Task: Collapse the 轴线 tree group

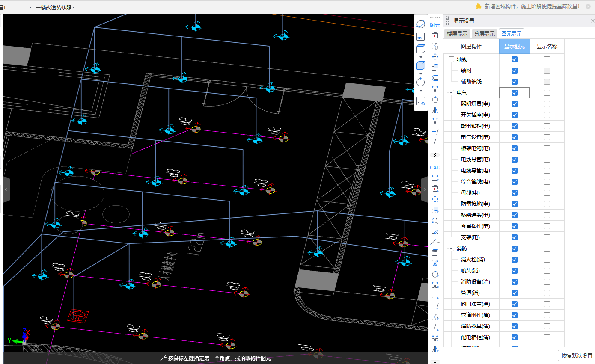Action: [451, 59]
